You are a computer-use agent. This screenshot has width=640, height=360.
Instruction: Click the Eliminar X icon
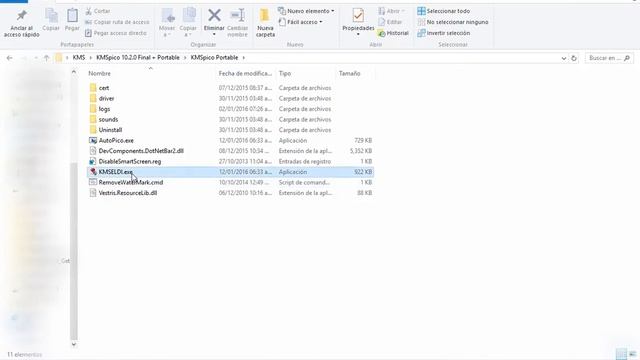click(214, 16)
